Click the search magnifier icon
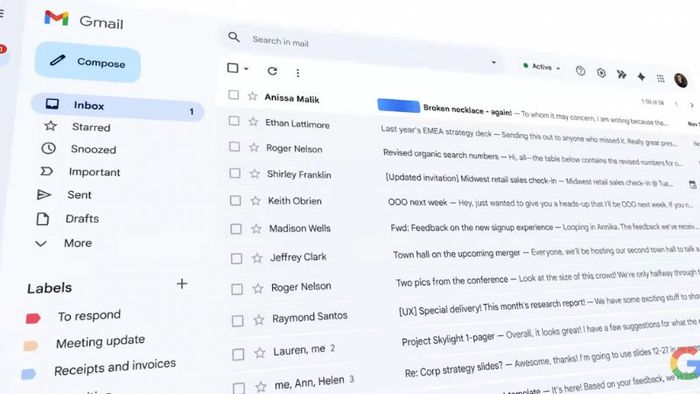The height and width of the screenshot is (394, 700). (234, 37)
